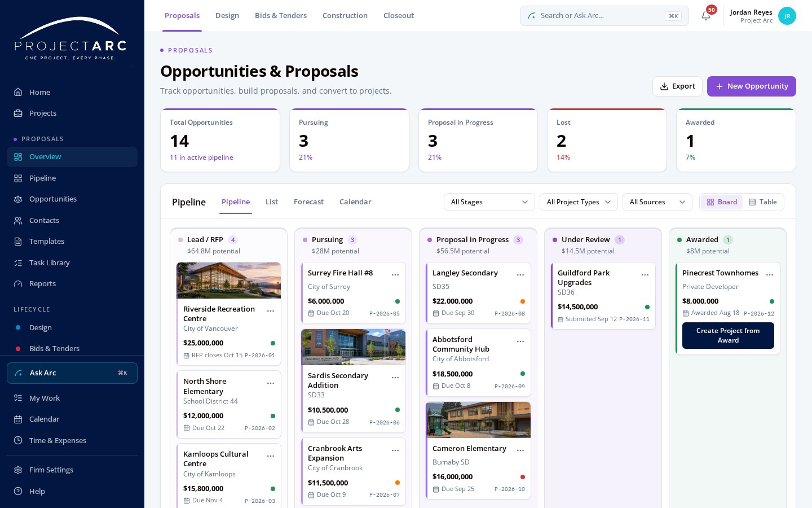
Task: Open Bids & Tenders lifecycle sidebar link
Action: pyautogui.click(x=72, y=348)
